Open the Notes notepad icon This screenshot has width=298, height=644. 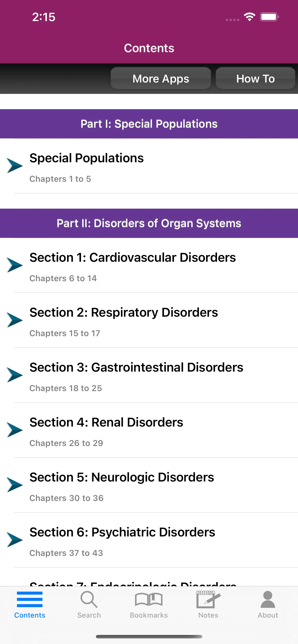208,599
